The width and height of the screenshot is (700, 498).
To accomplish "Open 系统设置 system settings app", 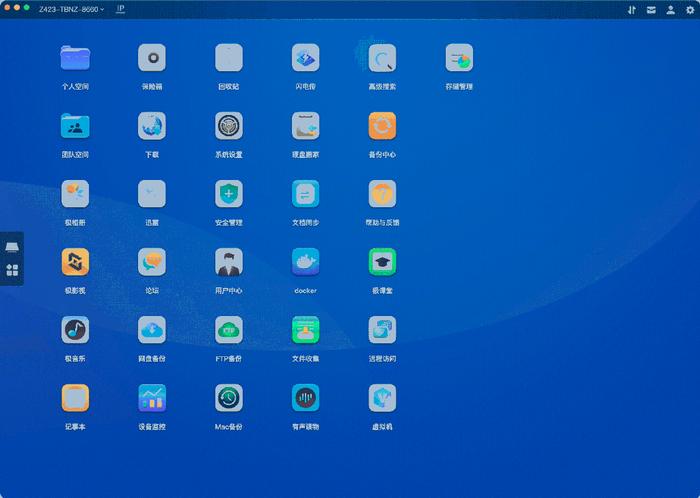I will point(229,126).
